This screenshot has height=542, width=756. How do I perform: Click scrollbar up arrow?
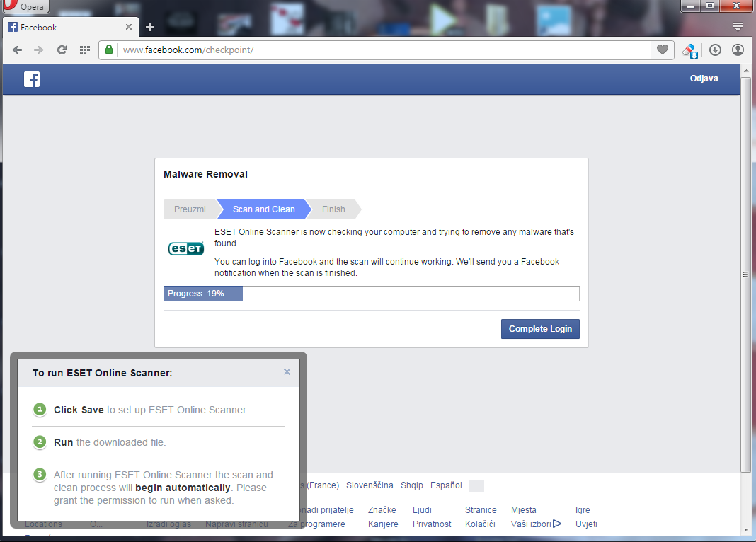click(x=745, y=71)
